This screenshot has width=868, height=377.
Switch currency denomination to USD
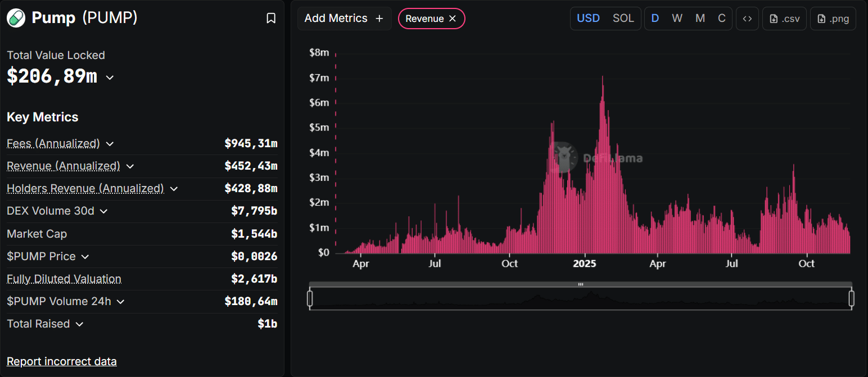(588, 19)
